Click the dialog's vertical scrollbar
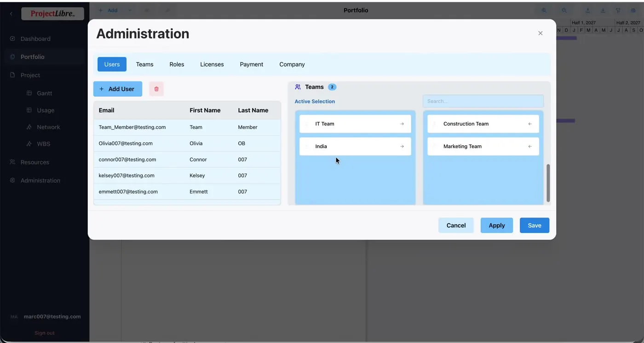Viewport: 644px width, 343px height. [x=548, y=183]
